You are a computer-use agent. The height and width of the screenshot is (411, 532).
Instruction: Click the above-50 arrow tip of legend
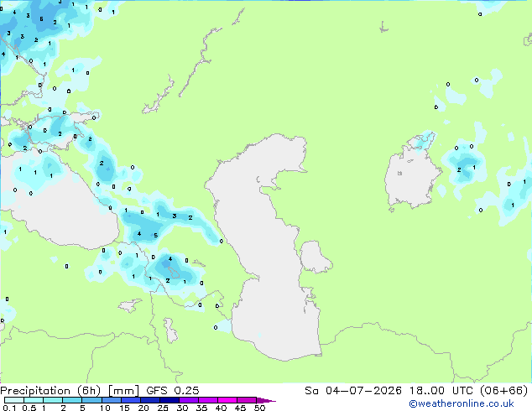[266, 400]
